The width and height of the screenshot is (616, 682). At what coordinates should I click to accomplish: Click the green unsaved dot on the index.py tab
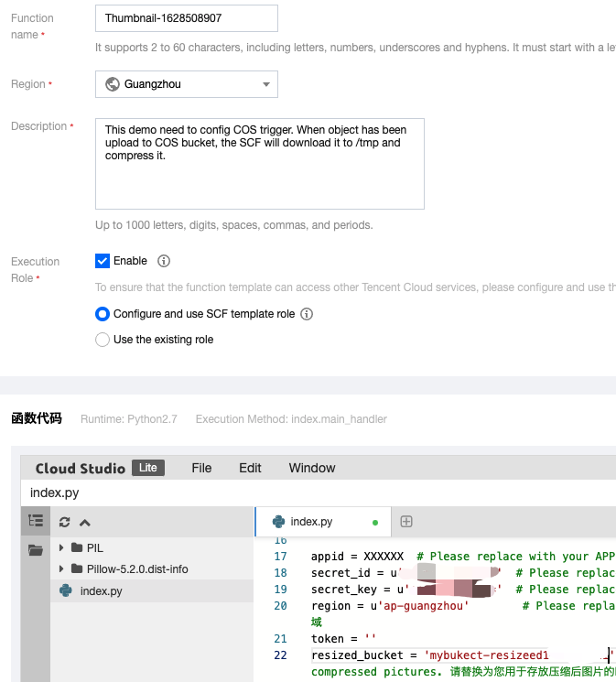click(375, 523)
